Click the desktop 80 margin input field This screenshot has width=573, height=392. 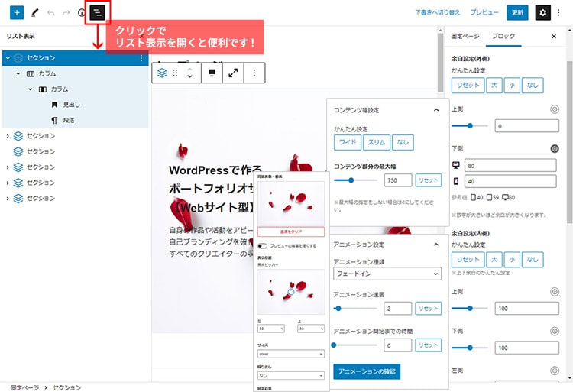point(510,166)
